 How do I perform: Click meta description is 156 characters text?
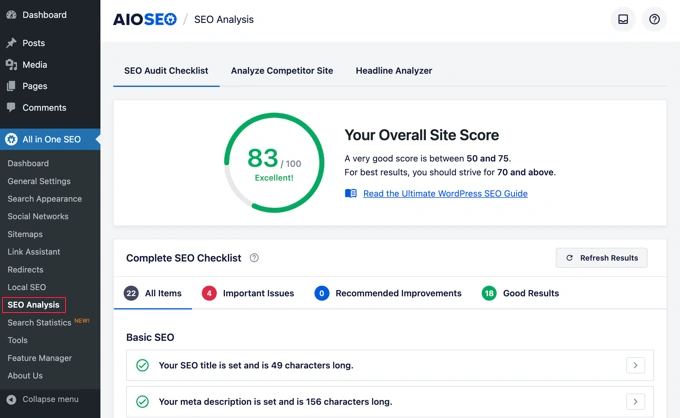[275, 402]
